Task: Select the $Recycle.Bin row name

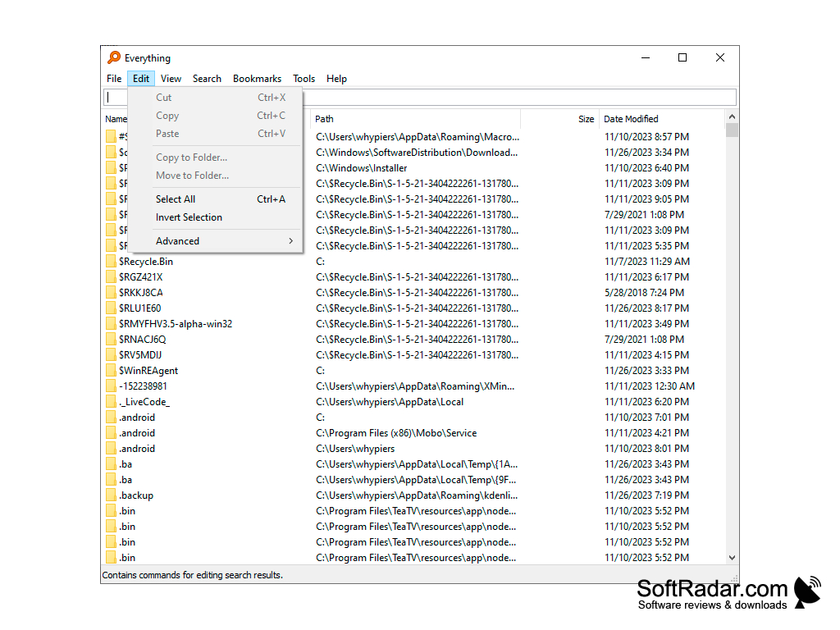Action: [x=146, y=262]
